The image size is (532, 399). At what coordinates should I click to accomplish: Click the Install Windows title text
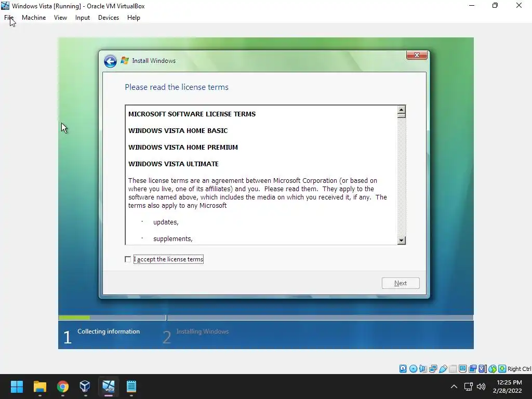[154, 61]
